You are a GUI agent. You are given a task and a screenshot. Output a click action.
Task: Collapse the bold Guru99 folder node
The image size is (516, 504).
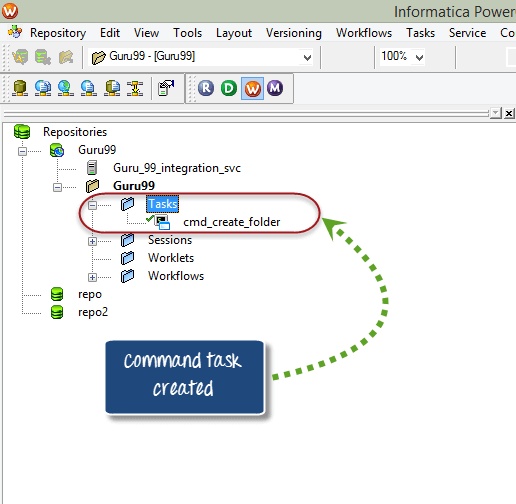[x=57, y=188]
